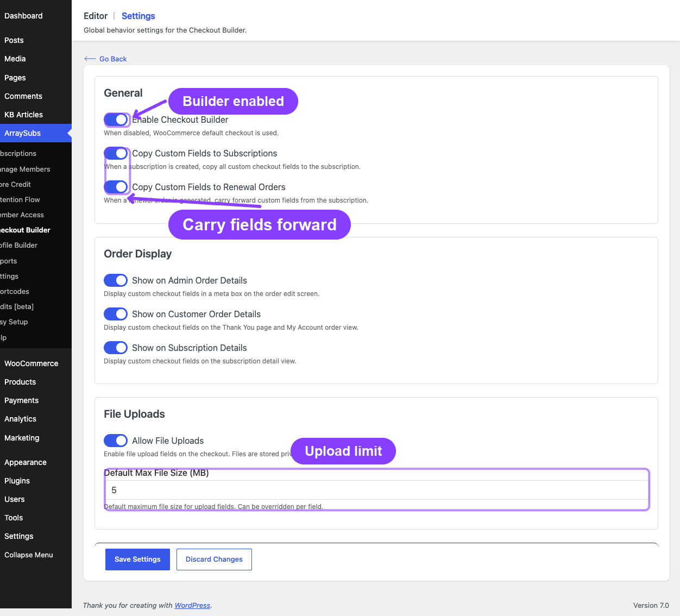Image resolution: width=680 pixels, height=616 pixels.
Task: Open Store Credit submenu item
Action: pyautogui.click(x=36, y=184)
